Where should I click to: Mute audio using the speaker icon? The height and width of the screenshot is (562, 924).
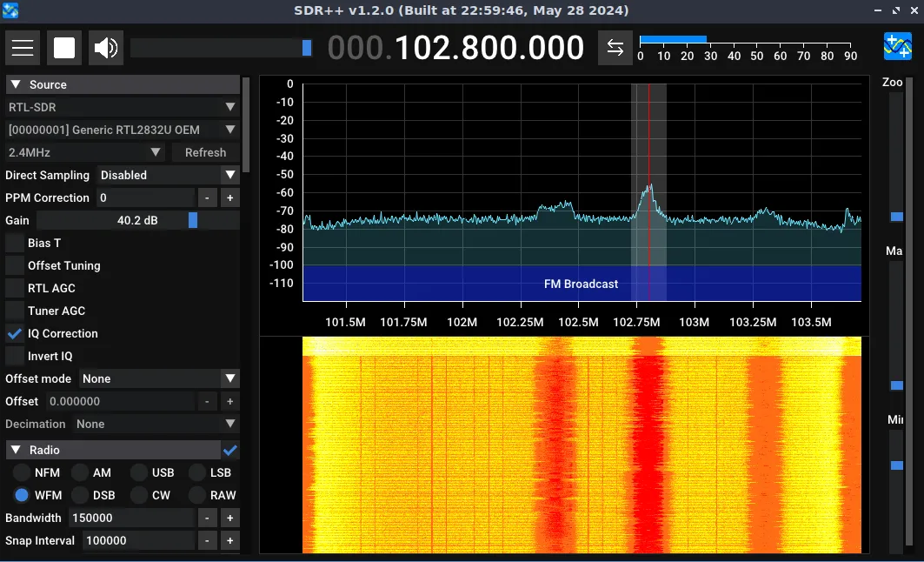coord(105,48)
